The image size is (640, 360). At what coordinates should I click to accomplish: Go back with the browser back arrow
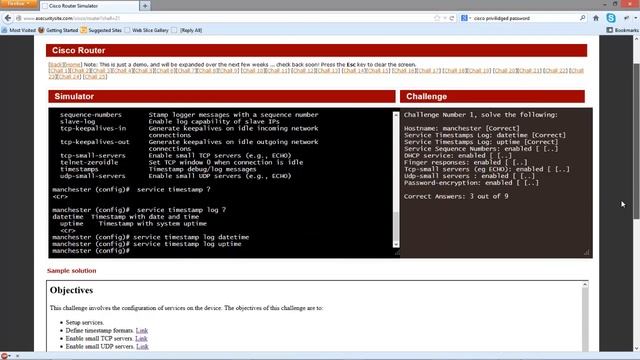7,18
